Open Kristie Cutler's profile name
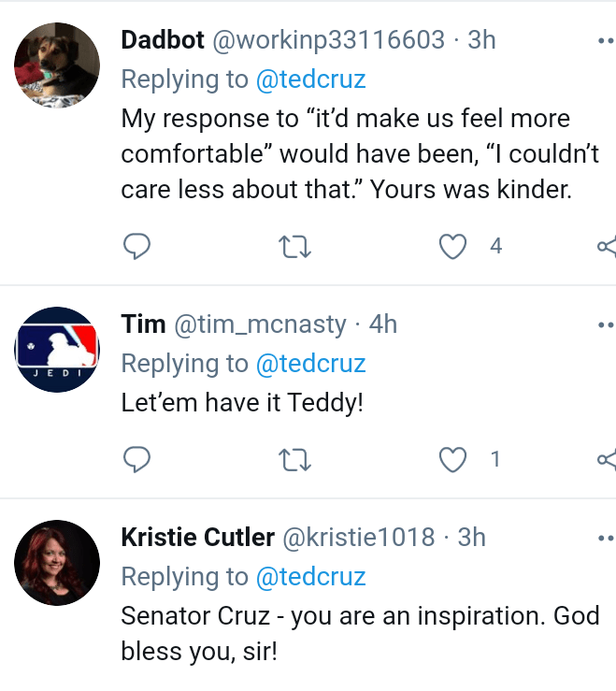This screenshot has width=616, height=691. (197, 538)
